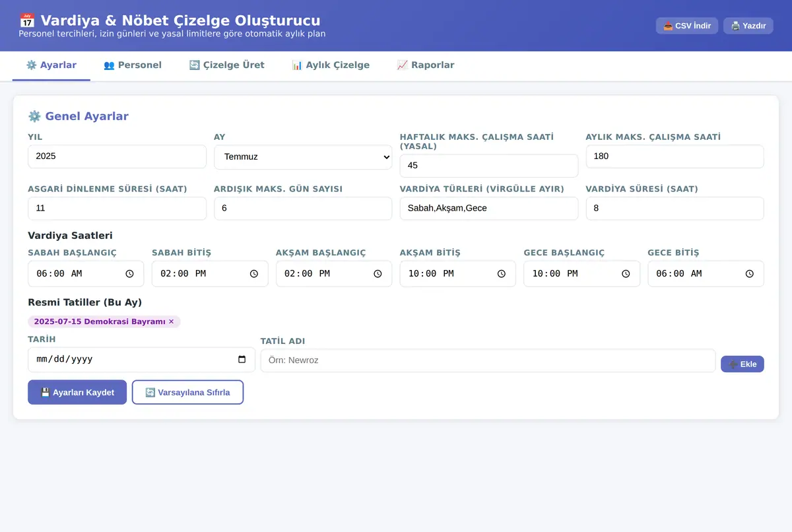
Task: Remove the Demokrasi Bayramı holiday tag
Action: pyautogui.click(x=171, y=321)
